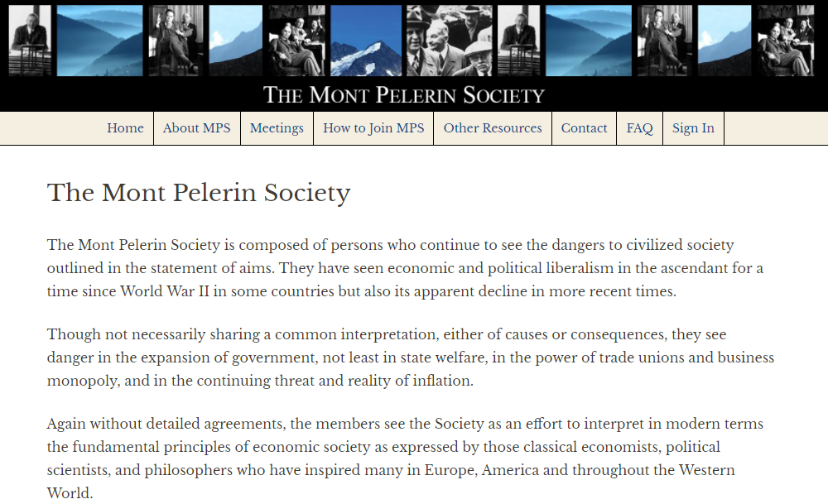Click the snowy mountain peak banner photo
Image resolution: width=828 pixels, height=504 pixels.
click(x=366, y=41)
